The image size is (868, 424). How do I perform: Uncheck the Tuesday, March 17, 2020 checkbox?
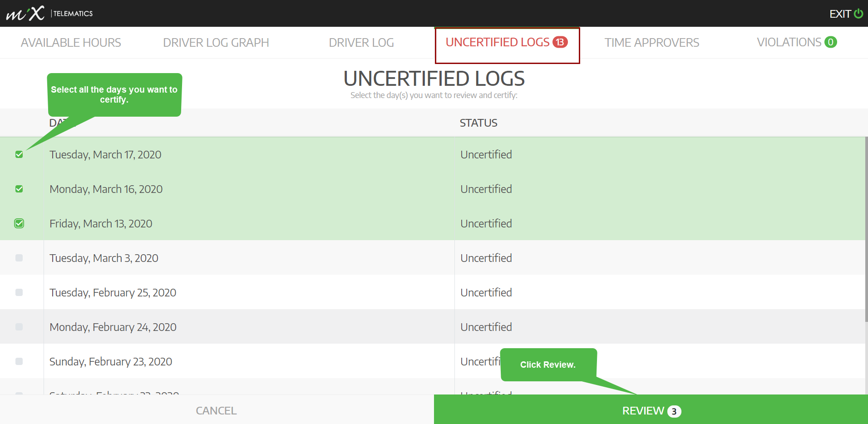pos(19,154)
